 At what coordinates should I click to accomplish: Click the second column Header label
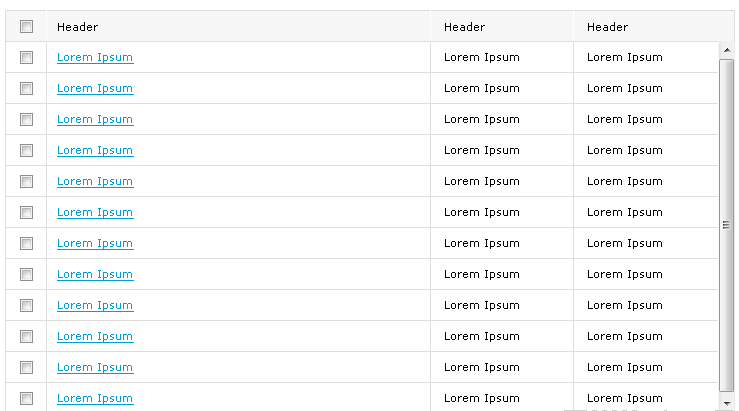[x=464, y=27]
